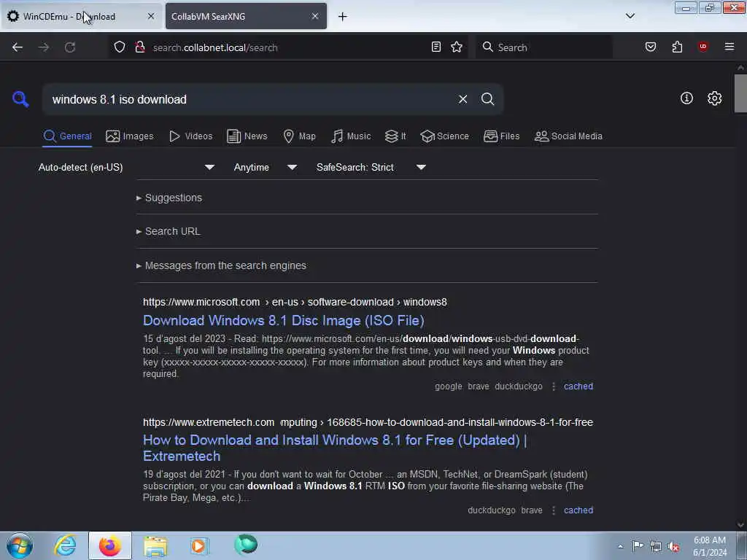Open Windows Explorer folder taskbar icon

tap(155, 546)
